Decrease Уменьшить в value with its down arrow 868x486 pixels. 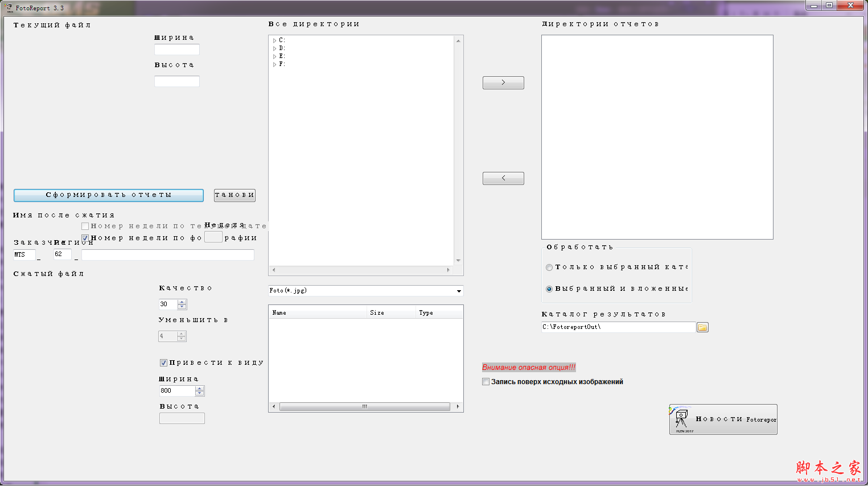pyautogui.click(x=182, y=339)
